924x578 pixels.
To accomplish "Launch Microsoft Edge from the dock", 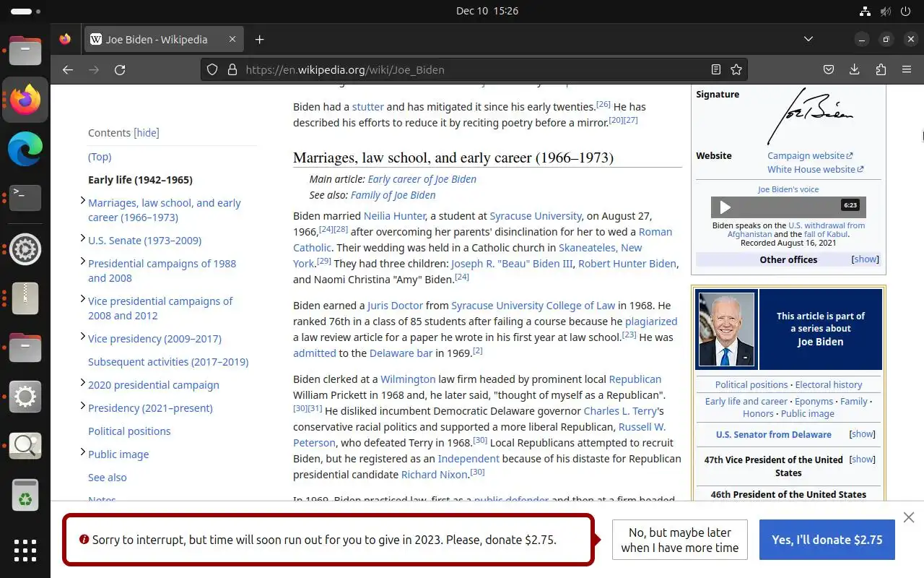I will 25,150.
